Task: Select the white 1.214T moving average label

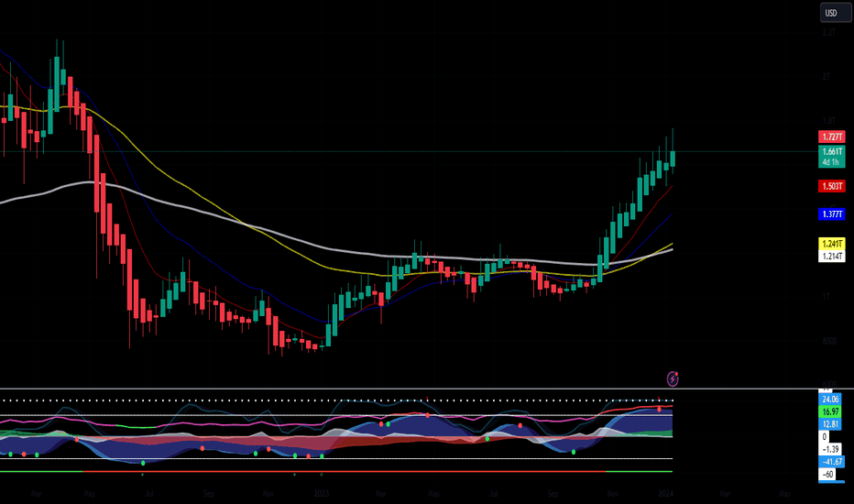Action: 832,256
